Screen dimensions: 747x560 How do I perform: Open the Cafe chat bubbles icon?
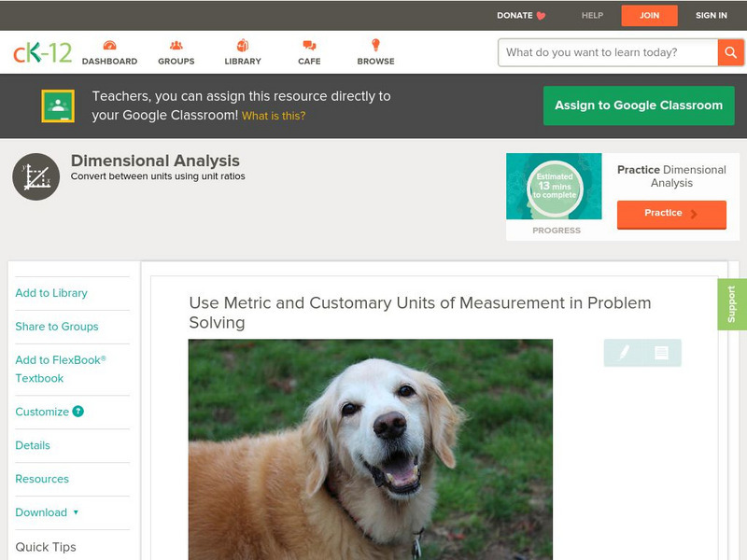click(x=309, y=45)
